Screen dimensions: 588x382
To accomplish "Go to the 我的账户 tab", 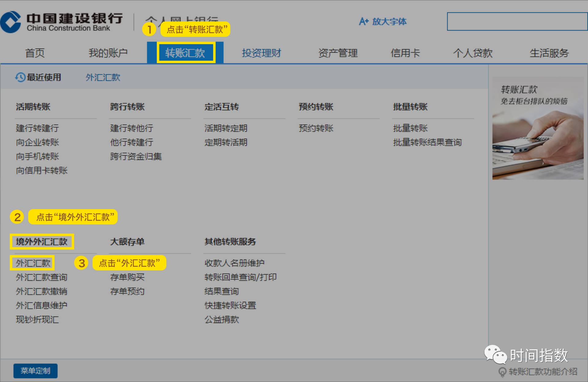I will click(108, 53).
